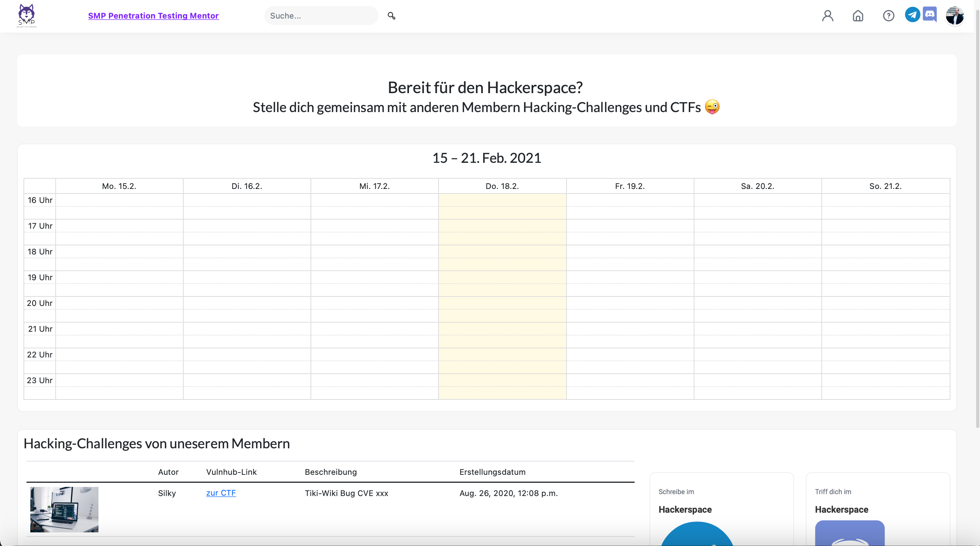Open the Discord icon in header
This screenshot has height=546, width=980.
(930, 15)
